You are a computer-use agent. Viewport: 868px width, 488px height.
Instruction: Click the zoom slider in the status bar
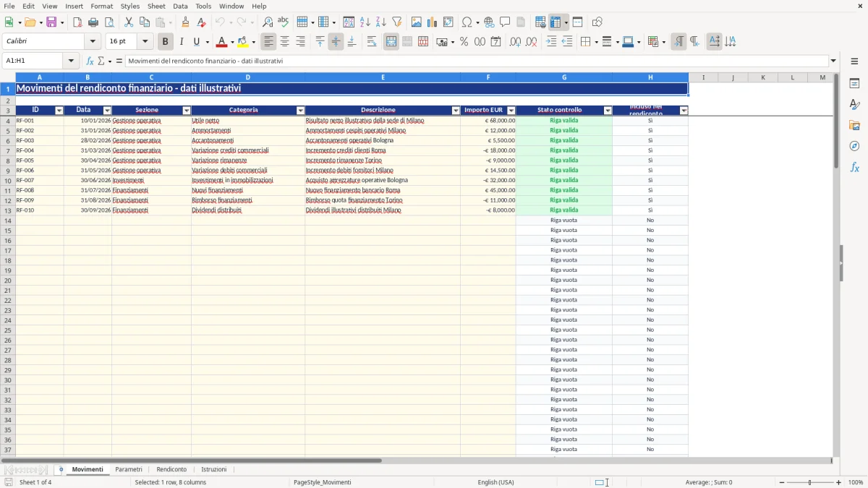(810, 482)
